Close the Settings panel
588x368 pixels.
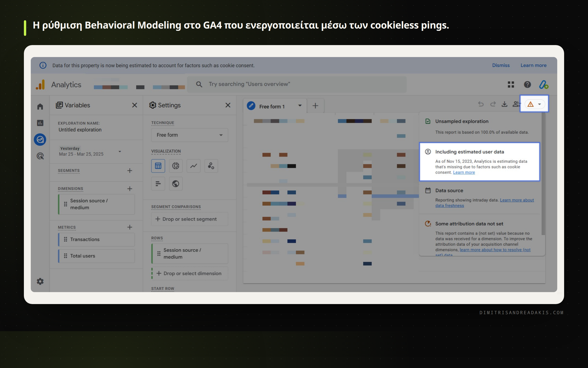coord(228,105)
